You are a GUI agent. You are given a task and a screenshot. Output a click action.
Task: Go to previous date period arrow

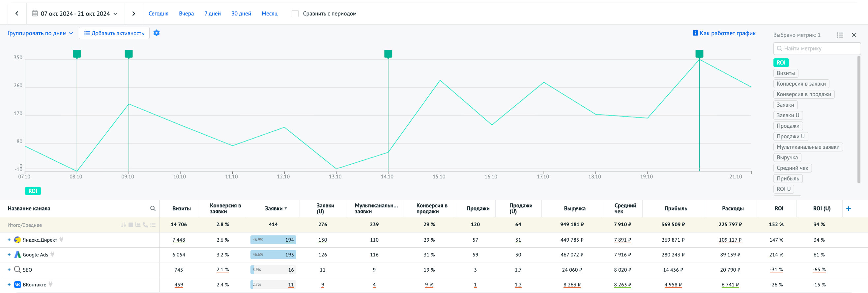point(17,13)
